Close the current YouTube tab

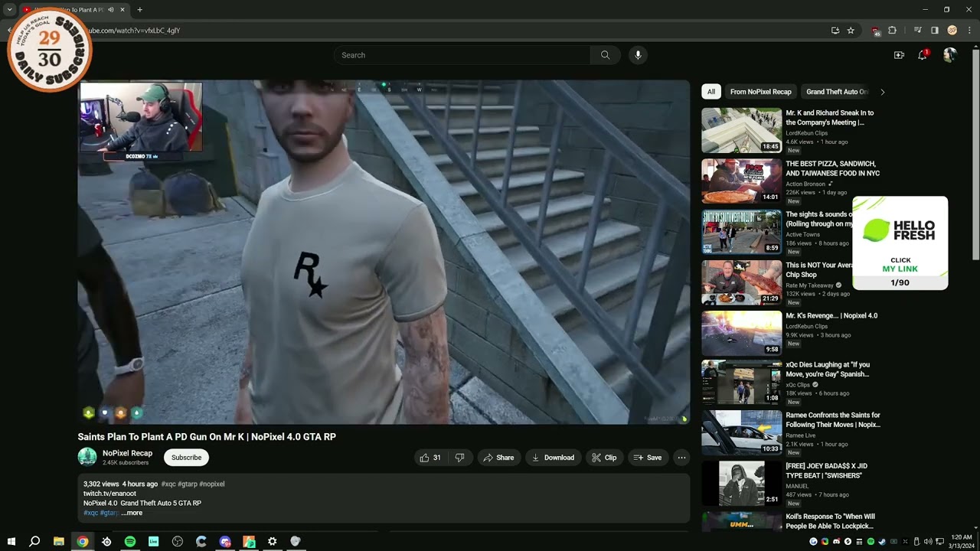click(122, 10)
